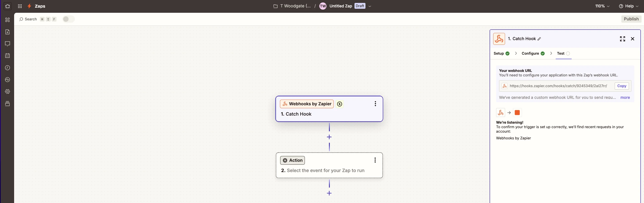Click the Action badge button
Viewport: 644px width, 203px height.
(292, 160)
